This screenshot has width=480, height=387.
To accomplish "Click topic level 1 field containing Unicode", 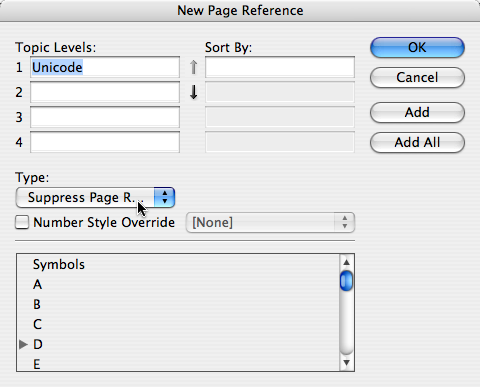I will click(105, 67).
